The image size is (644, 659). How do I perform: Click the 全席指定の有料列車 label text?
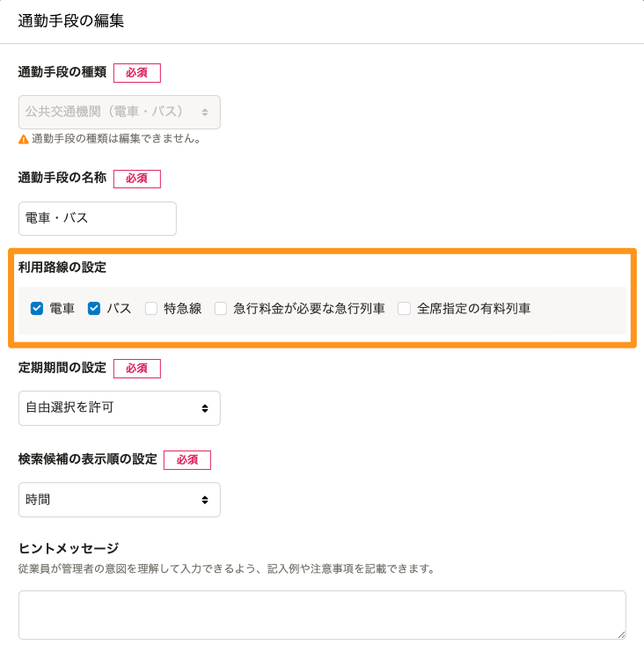(473, 309)
